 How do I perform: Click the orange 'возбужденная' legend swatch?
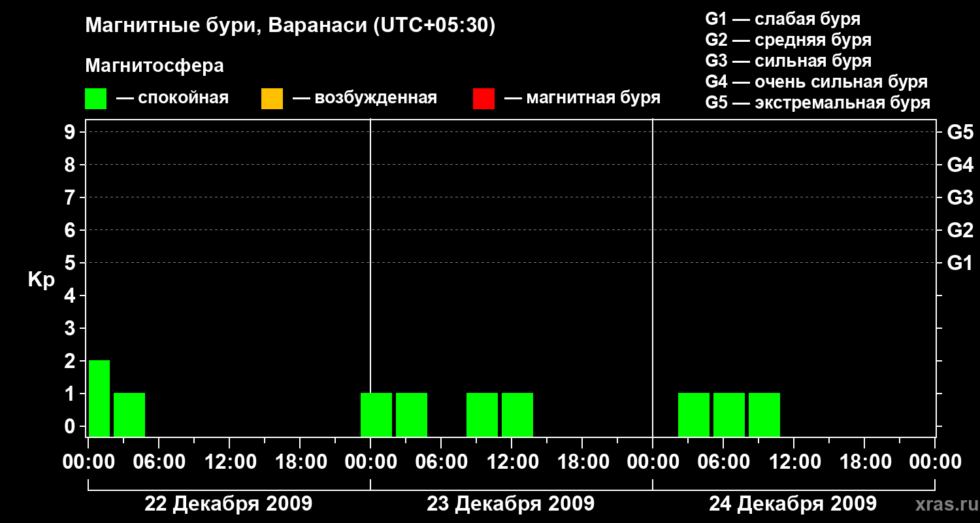pos(272,99)
